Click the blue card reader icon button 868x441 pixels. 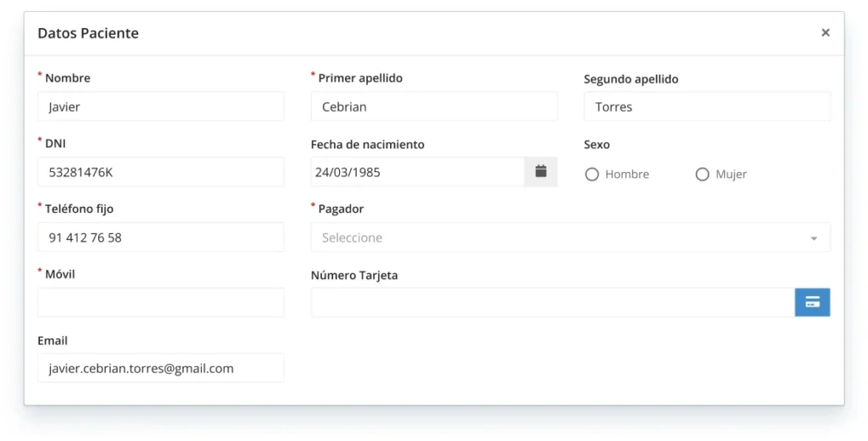812,303
